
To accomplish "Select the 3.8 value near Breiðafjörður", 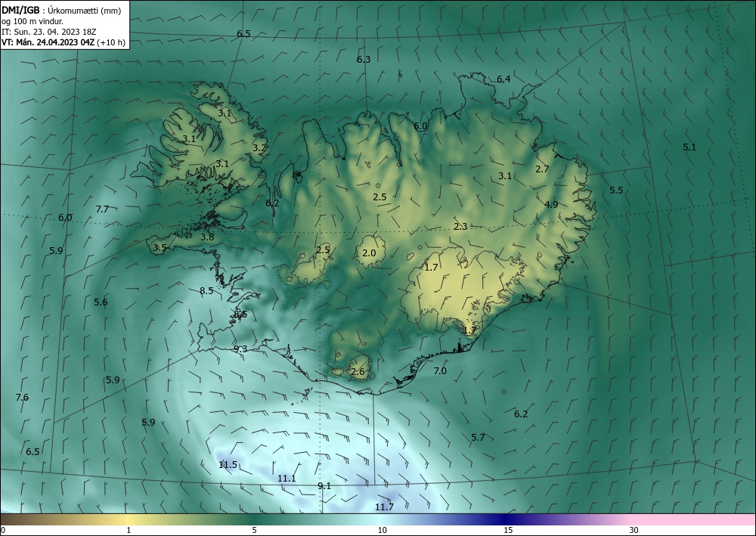I will pyautogui.click(x=207, y=237).
